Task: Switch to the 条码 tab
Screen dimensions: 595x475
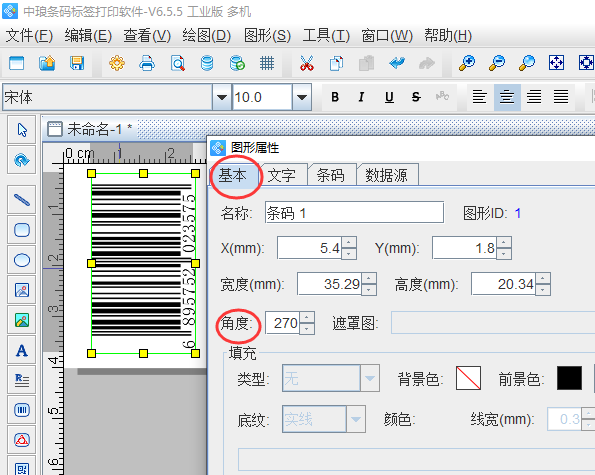Action: [331, 175]
